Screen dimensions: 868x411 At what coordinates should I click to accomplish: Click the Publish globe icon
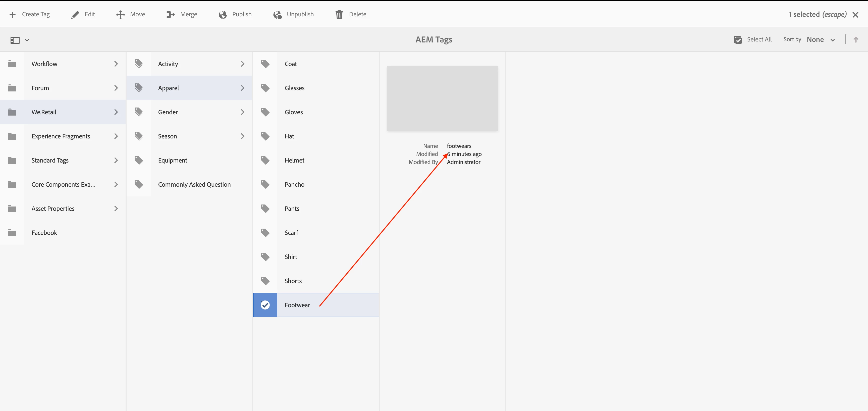point(223,15)
